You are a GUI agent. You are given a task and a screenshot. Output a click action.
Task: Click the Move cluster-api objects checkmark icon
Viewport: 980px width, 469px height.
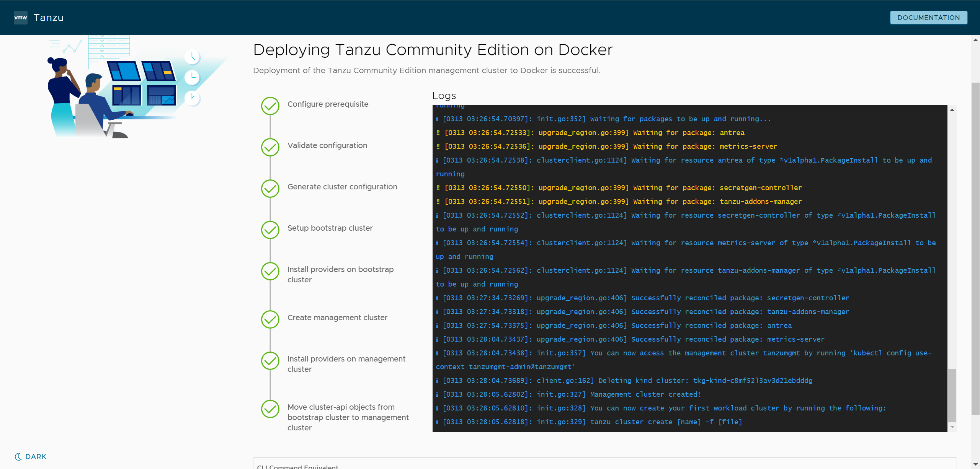click(x=270, y=409)
